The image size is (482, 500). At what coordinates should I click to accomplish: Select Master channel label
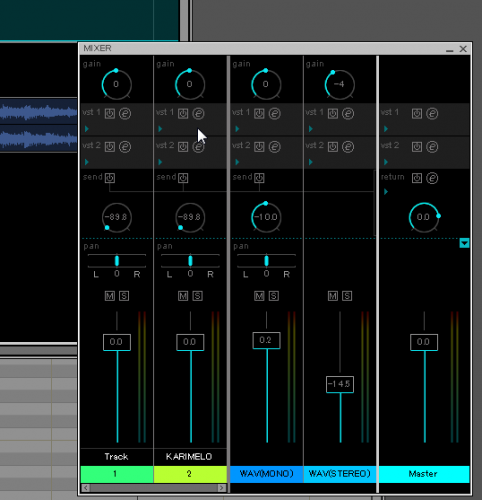tap(424, 474)
